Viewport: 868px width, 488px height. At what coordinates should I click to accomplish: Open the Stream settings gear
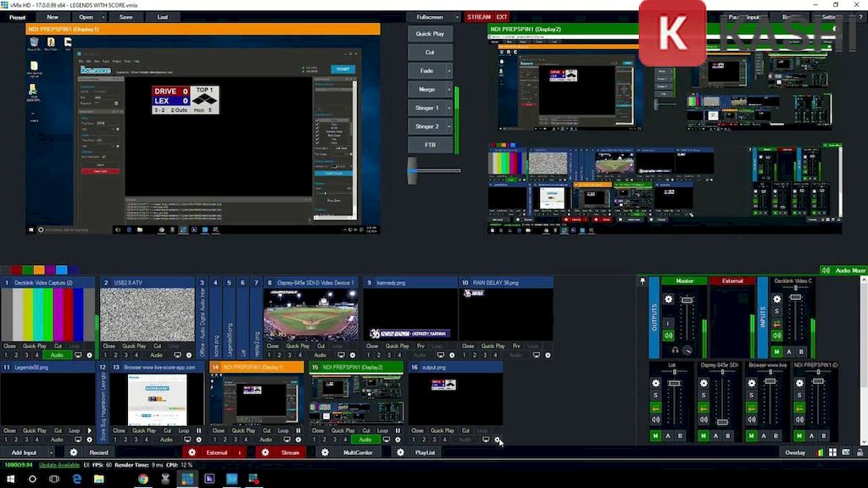(x=265, y=452)
